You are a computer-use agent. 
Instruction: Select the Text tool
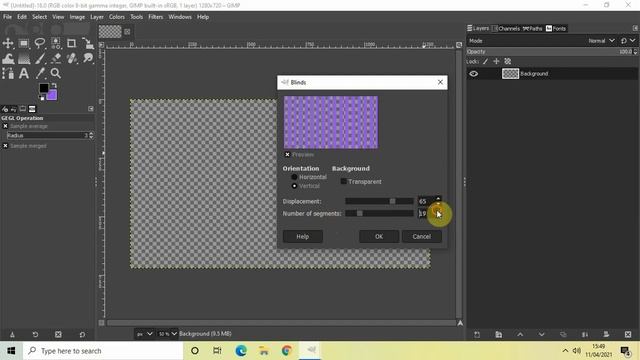(24, 73)
